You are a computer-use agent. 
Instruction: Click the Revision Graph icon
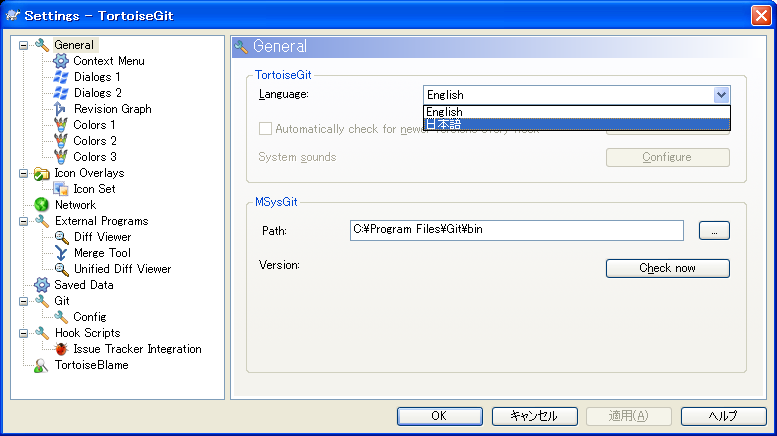(60, 109)
